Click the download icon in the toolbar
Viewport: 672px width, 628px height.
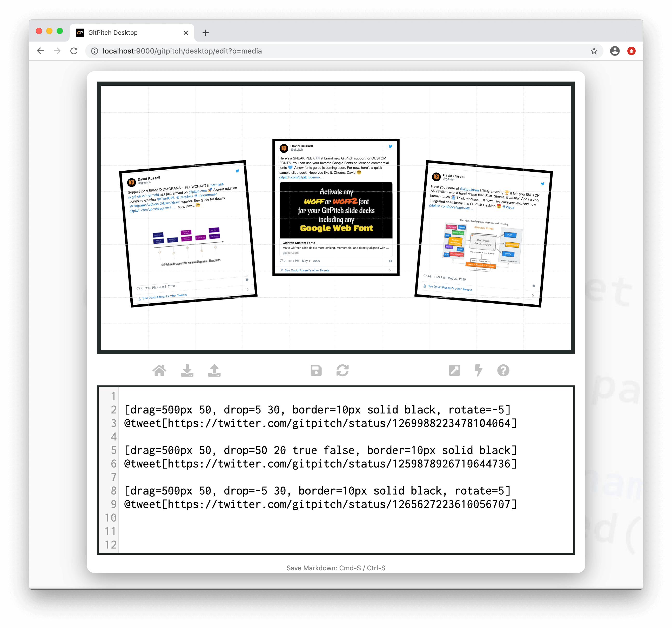(x=187, y=370)
